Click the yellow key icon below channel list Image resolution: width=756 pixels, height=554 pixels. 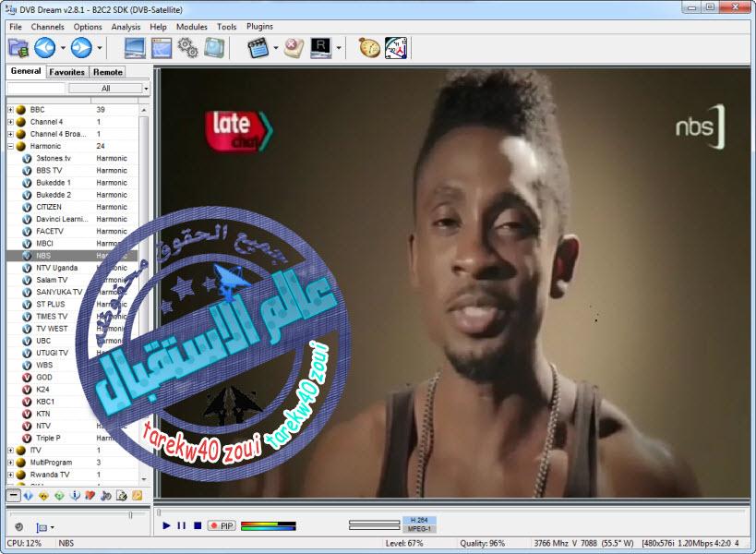138,496
